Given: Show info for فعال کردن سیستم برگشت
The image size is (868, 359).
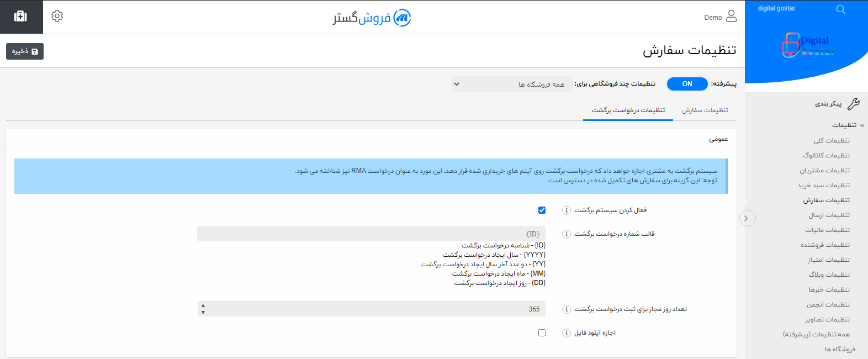Looking at the screenshot, I should (x=566, y=210).
